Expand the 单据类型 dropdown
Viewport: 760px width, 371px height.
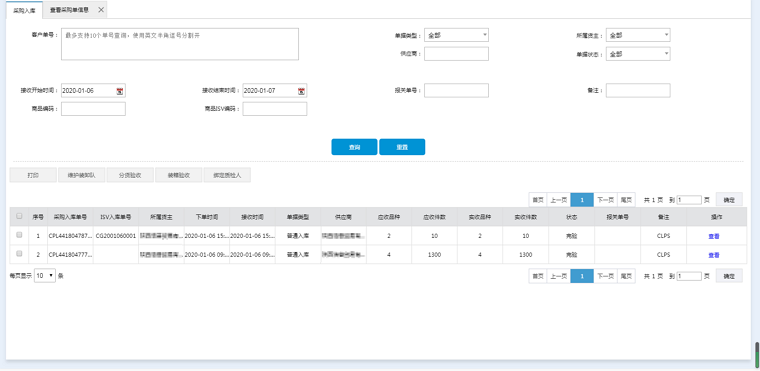point(456,35)
